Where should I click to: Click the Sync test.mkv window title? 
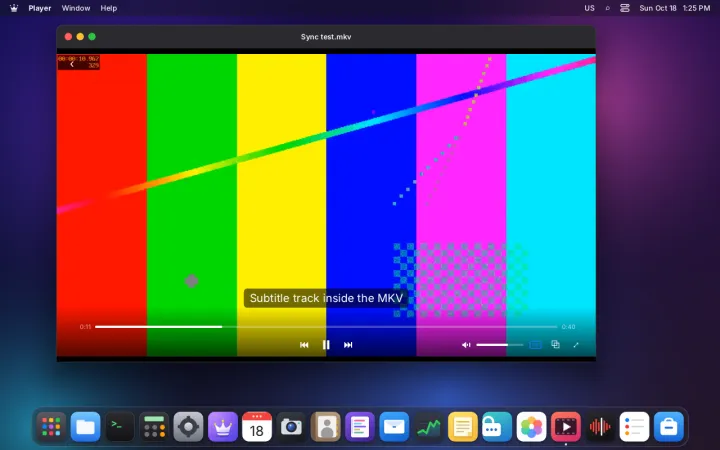tap(326, 37)
